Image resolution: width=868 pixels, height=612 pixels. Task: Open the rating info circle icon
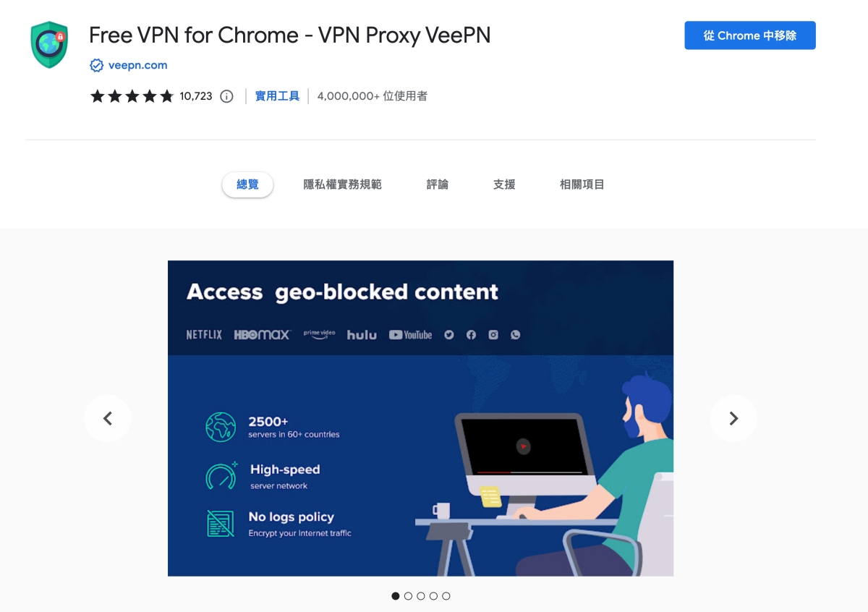pyautogui.click(x=226, y=96)
